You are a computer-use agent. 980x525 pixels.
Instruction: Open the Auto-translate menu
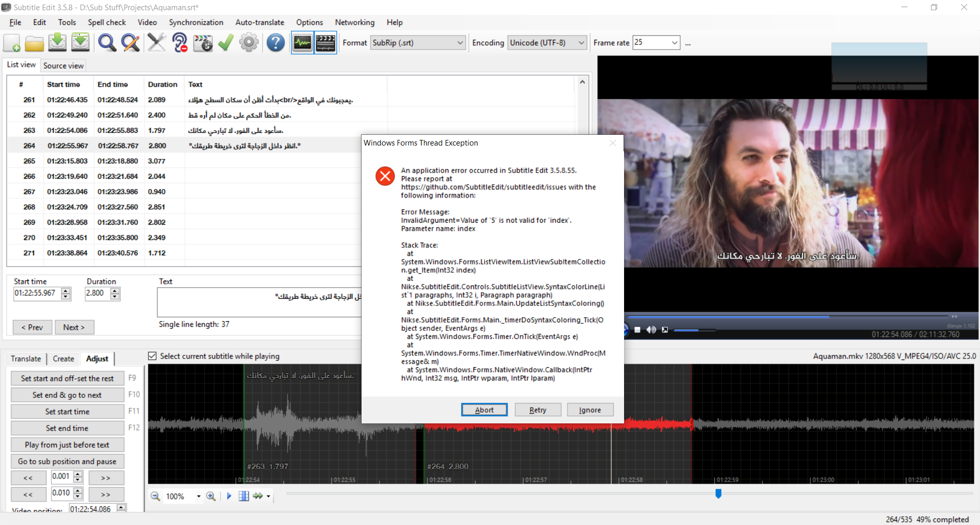(x=260, y=22)
